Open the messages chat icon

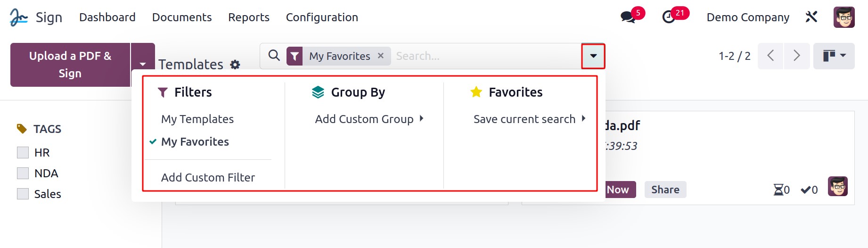tap(628, 17)
